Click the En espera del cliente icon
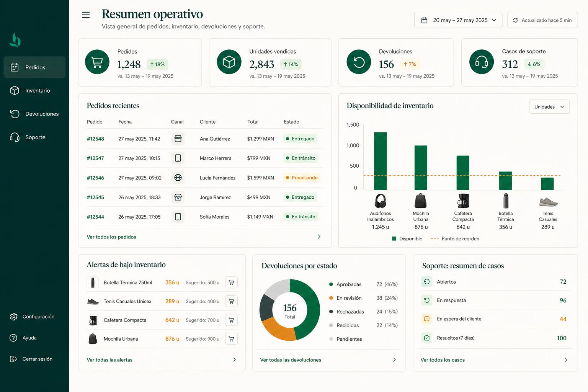 click(x=426, y=319)
